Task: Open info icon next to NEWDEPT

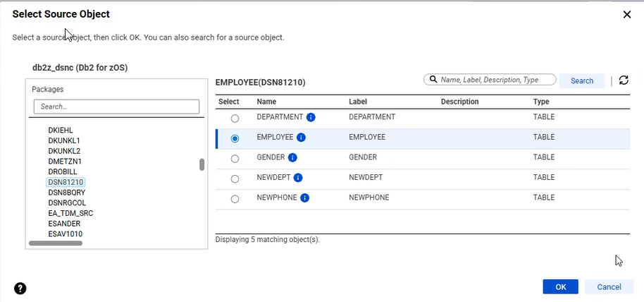Action: (x=298, y=178)
